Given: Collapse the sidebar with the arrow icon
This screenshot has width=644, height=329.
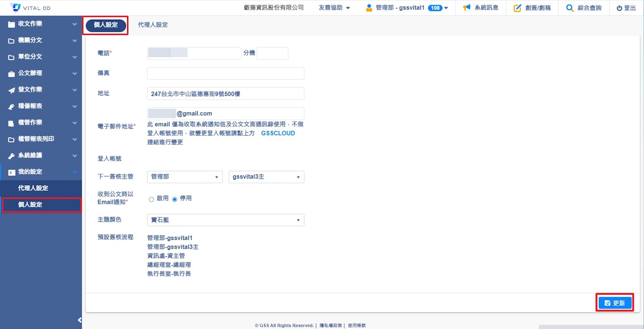Looking at the screenshot, I should pyautogui.click(x=79, y=320).
